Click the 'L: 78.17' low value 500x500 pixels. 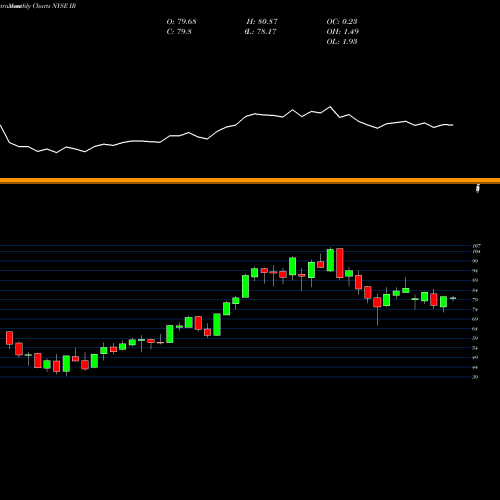coord(261,32)
